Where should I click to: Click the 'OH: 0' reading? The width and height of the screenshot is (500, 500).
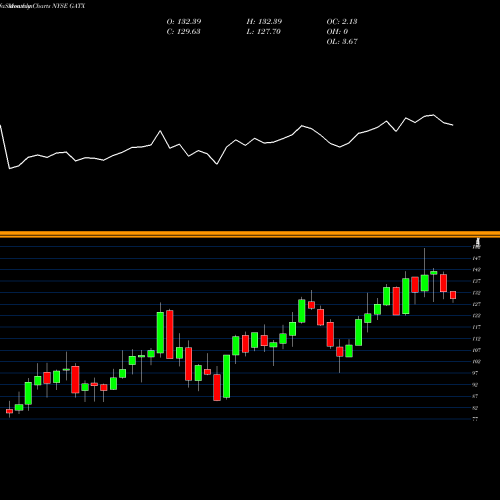coord(337,32)
